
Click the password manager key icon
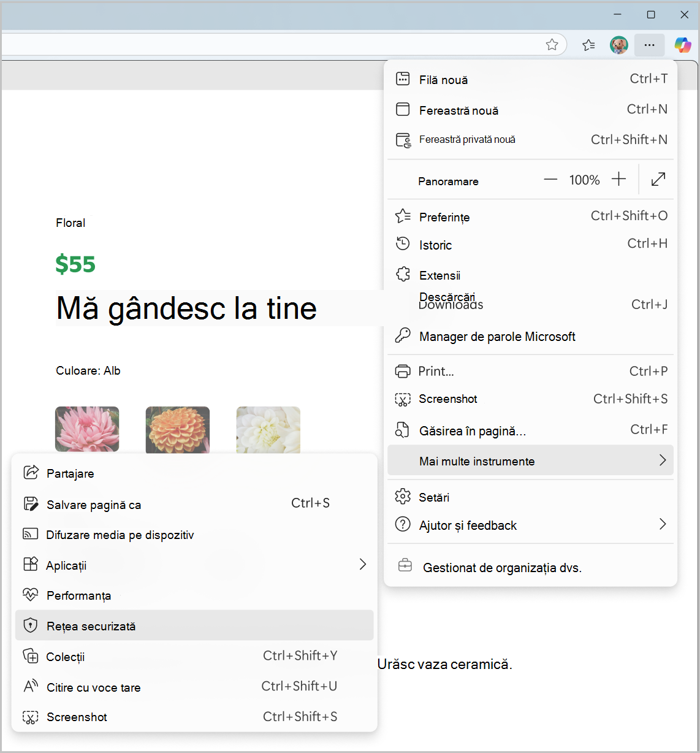coord(403,335)
